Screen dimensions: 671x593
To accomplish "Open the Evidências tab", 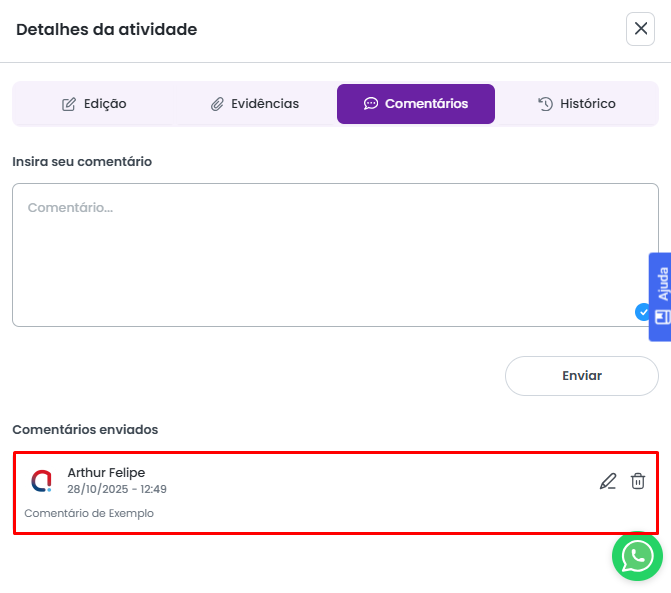I will 255,104.
